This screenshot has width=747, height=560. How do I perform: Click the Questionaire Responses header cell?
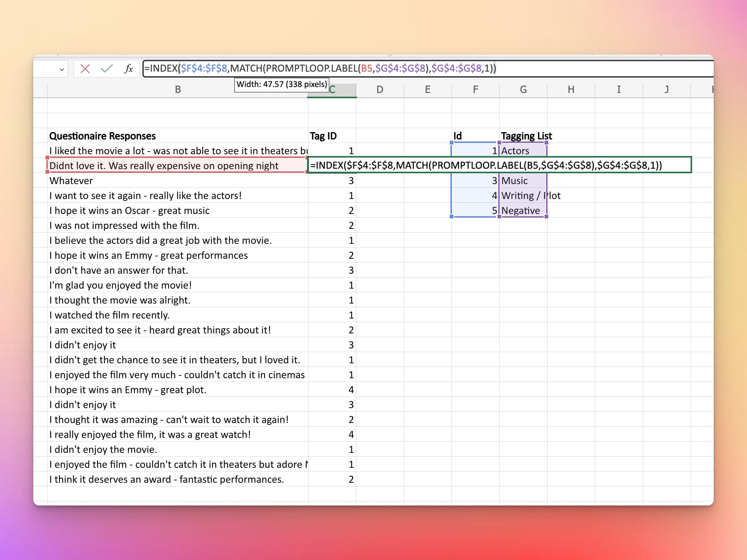click(x=103, y=136)
